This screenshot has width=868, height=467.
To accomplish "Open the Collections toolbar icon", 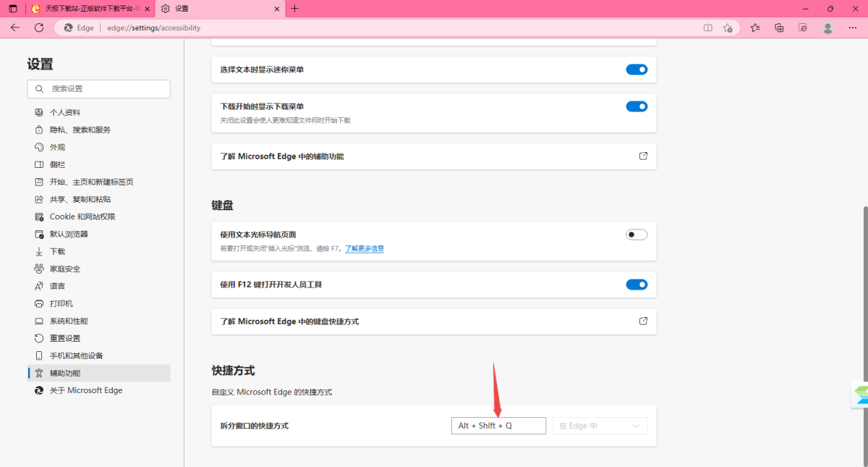I will click(778, 28).
